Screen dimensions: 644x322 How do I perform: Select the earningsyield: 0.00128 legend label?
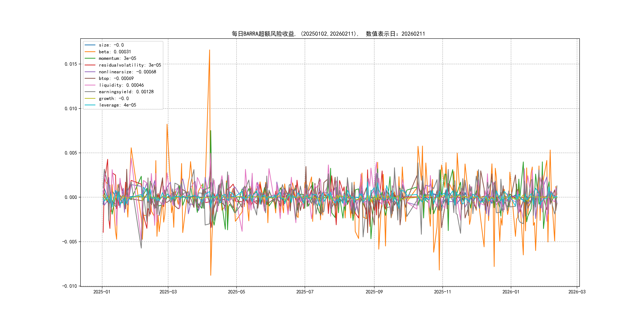[x=126, y=92]
